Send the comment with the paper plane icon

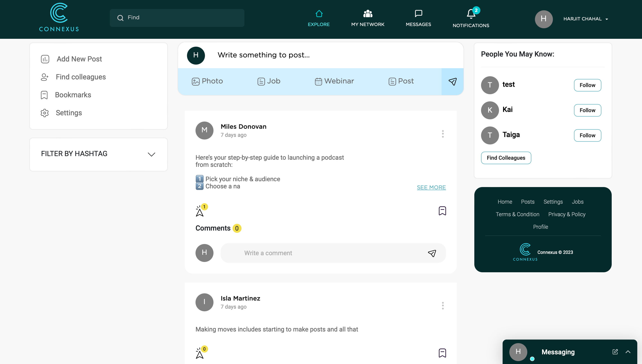click(432, 253)
